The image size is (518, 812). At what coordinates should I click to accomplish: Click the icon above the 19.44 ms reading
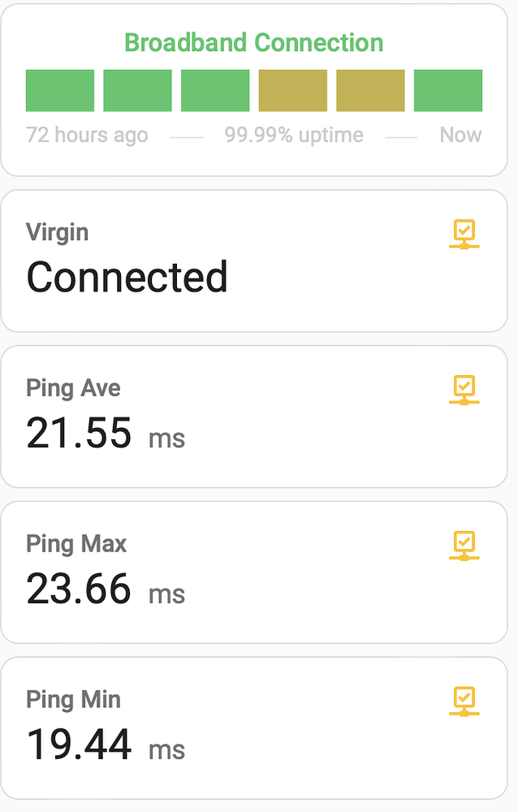[464, 702]
